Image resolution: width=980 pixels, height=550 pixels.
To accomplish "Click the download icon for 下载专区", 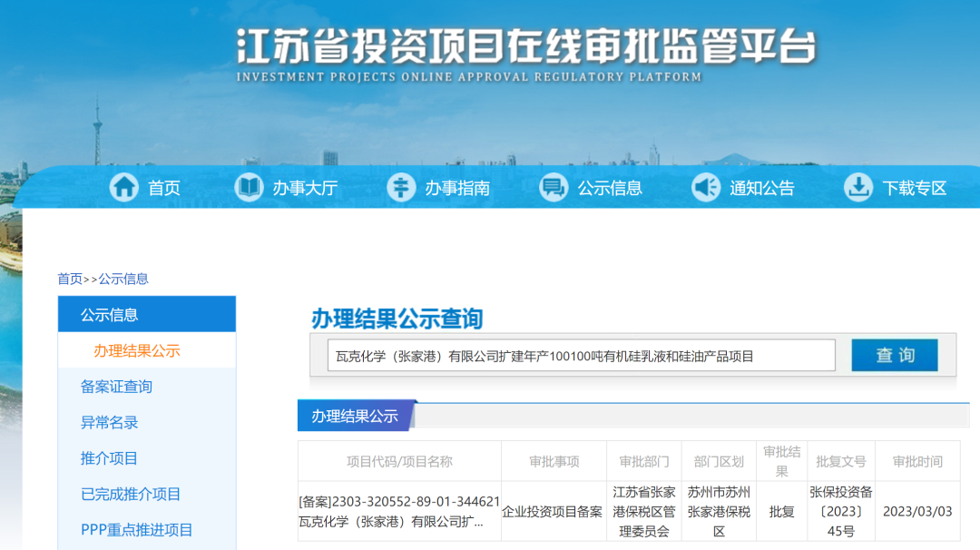I will [858, 188].
